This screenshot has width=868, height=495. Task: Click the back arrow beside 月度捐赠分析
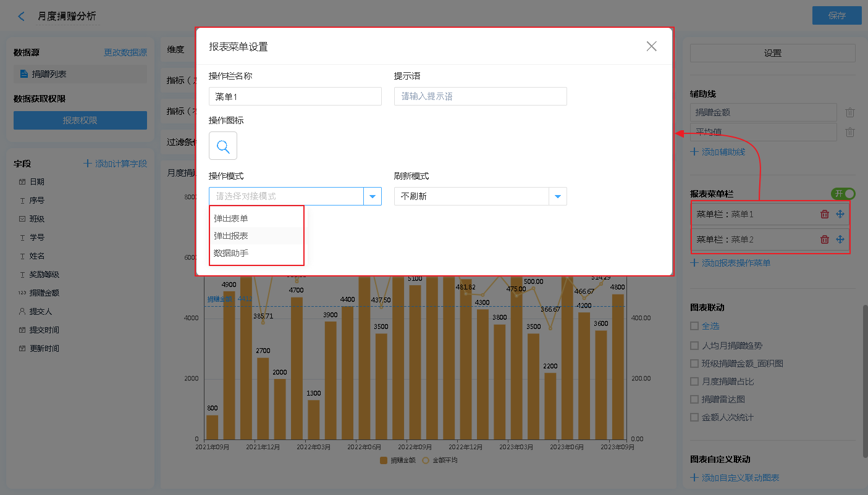tap(22, 17)
